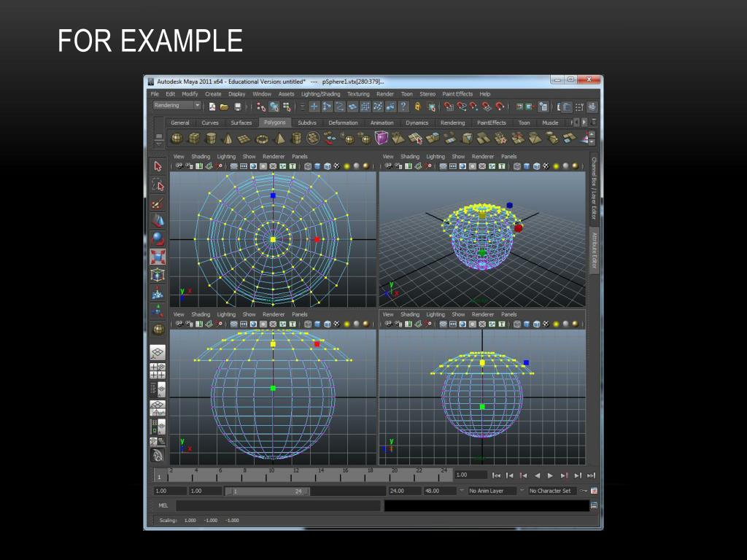
Task: Create a polygon cone from the shelf
Action: pos(228,139)
